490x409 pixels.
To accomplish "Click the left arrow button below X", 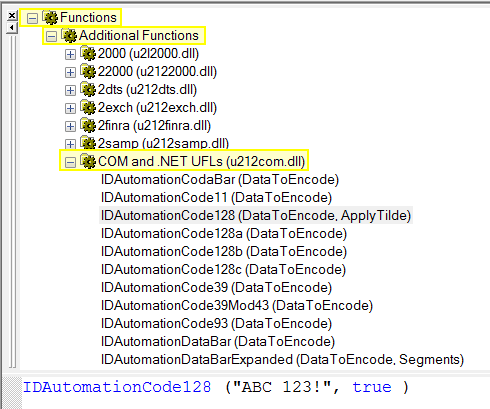I will point(12,28).
